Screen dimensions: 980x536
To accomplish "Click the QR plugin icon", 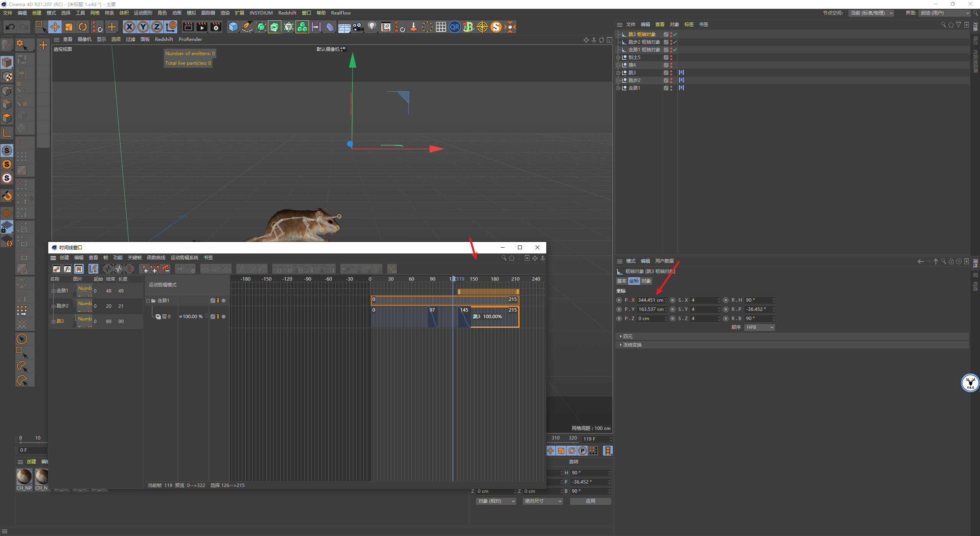I will [x=454, y=27].
